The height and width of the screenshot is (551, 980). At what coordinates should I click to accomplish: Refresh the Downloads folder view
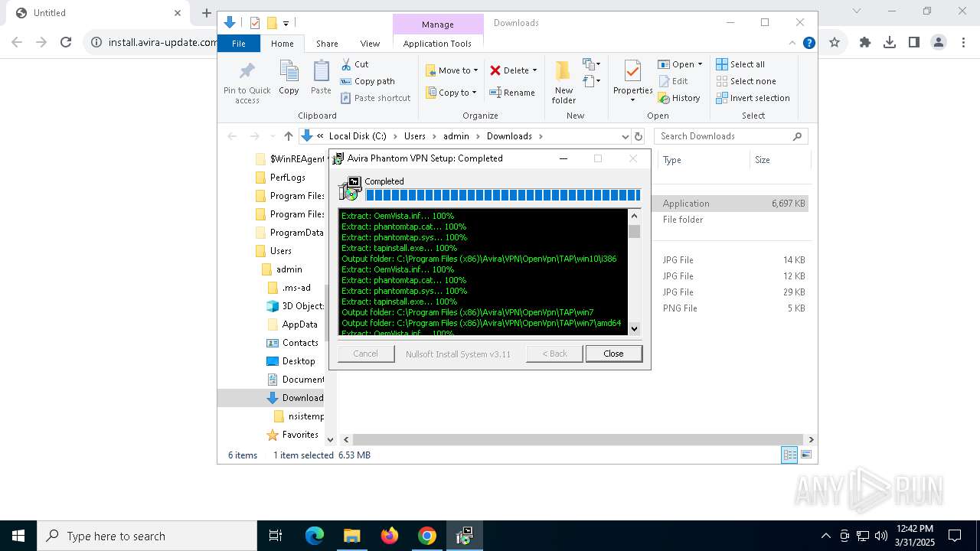pos(638,136)
